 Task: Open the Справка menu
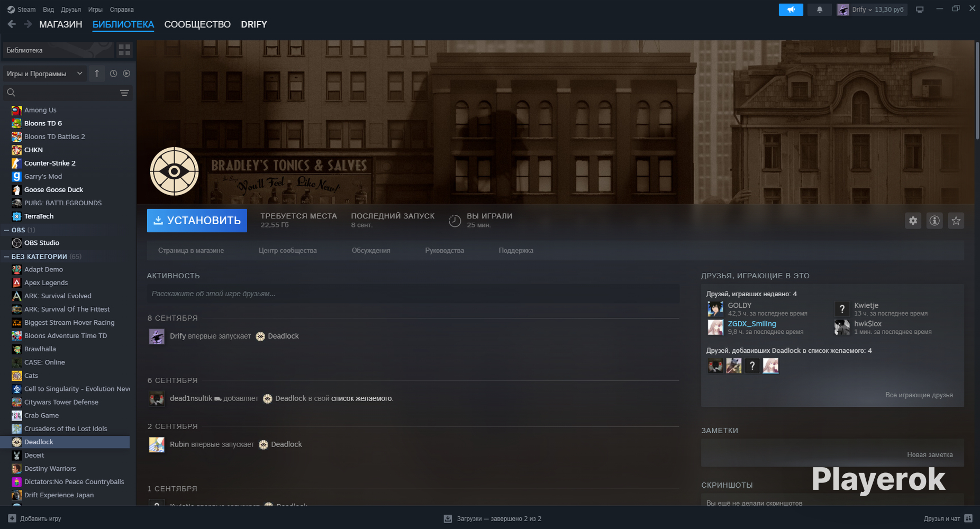pyautogui.click(x=122, y=10)
